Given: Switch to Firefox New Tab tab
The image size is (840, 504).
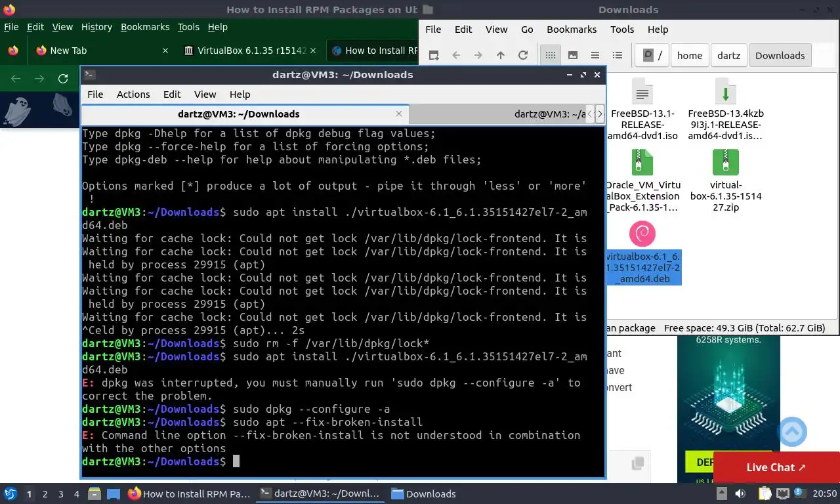Looking at the screenshot, I should tap(102, 51).
